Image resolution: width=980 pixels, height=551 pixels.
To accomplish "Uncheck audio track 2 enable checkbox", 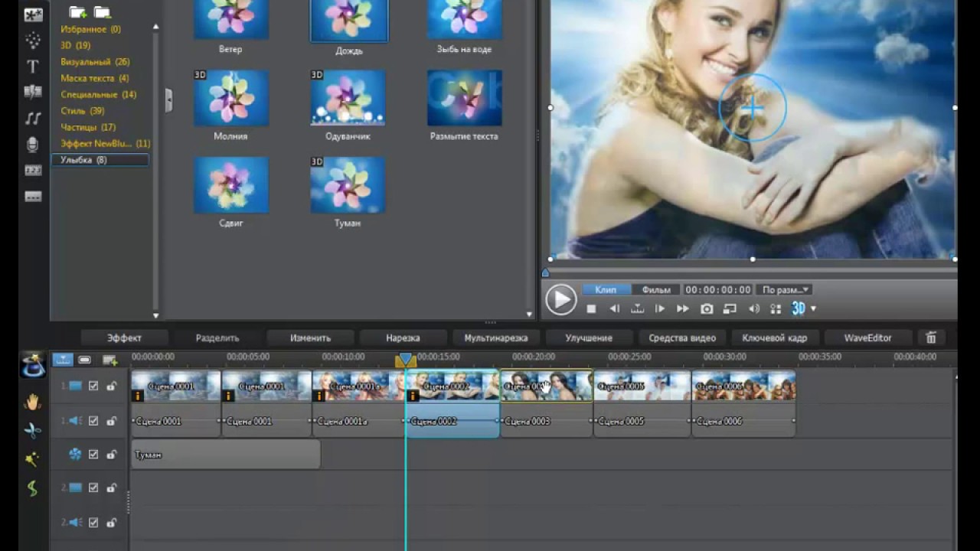I will pyautogui.click(x=93, y=523).
